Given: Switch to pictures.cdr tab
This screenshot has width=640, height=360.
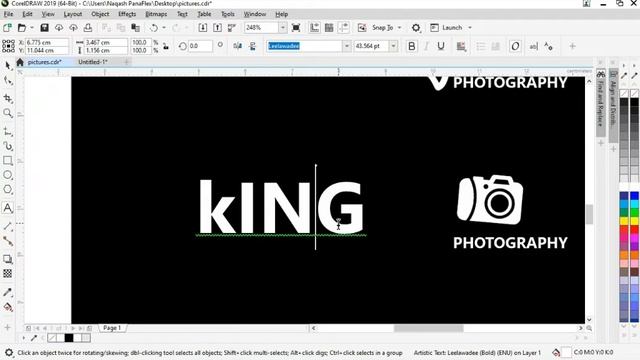Looking at the screenshot, I should click(x=44, y=62).
